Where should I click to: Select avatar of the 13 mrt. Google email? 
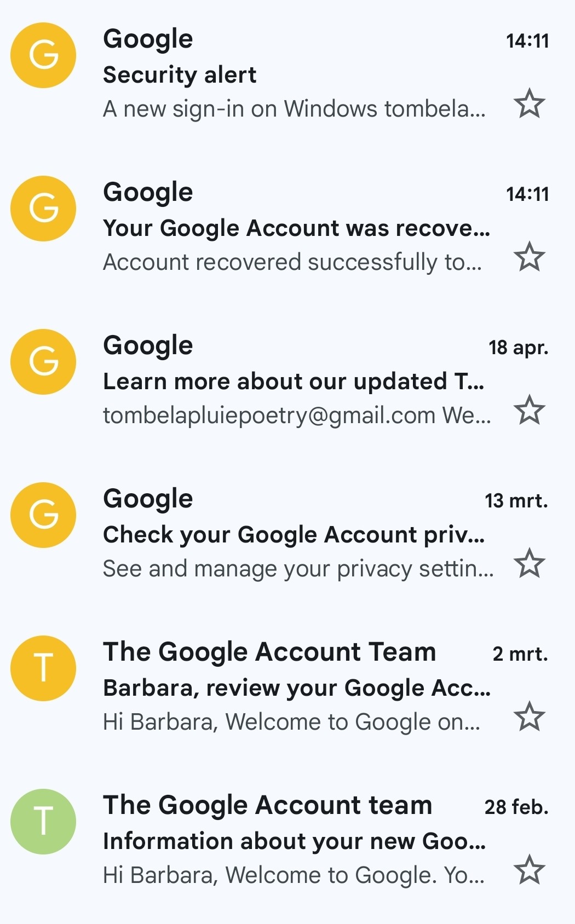(x=43, y=515)
